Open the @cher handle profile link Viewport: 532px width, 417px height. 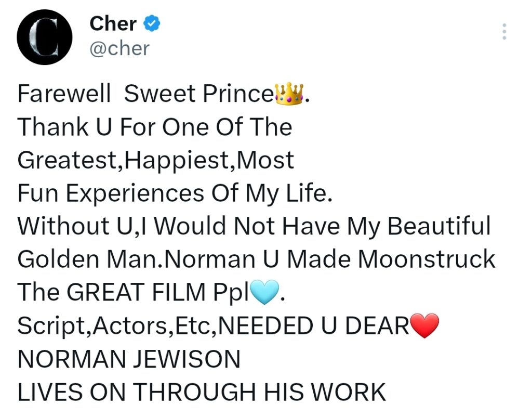(119, 48)
